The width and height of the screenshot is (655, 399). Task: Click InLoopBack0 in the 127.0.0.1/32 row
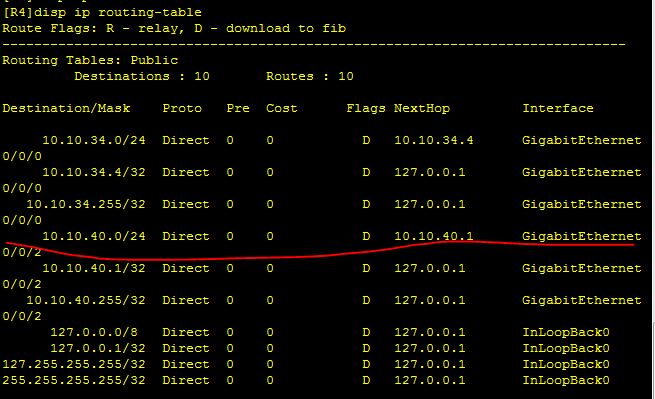566,348
